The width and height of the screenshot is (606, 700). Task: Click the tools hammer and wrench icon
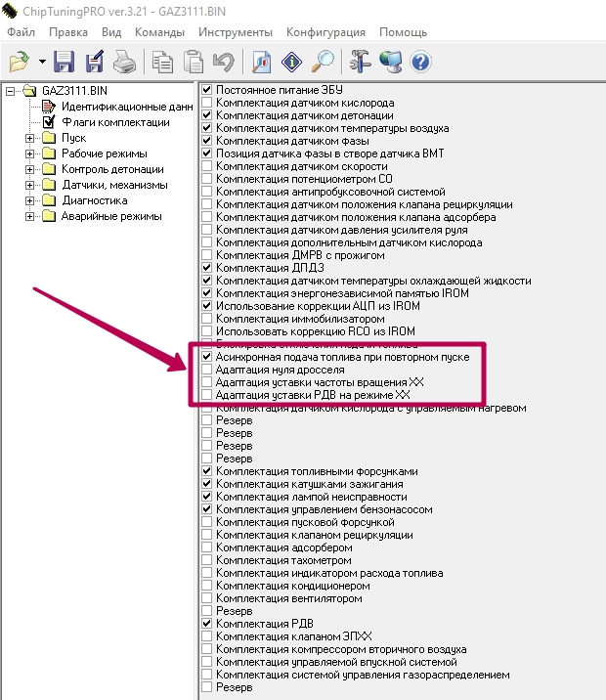coord(360,62)
